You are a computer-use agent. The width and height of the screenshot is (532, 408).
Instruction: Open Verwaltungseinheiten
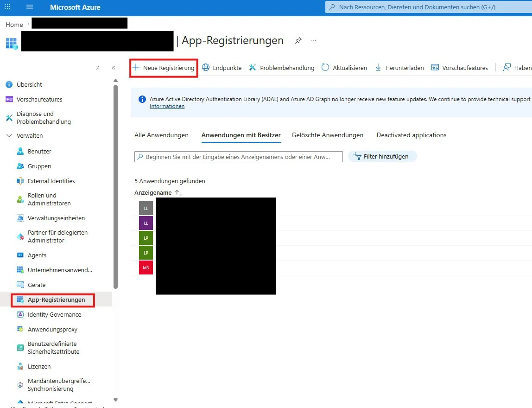(x=56, y=218)
